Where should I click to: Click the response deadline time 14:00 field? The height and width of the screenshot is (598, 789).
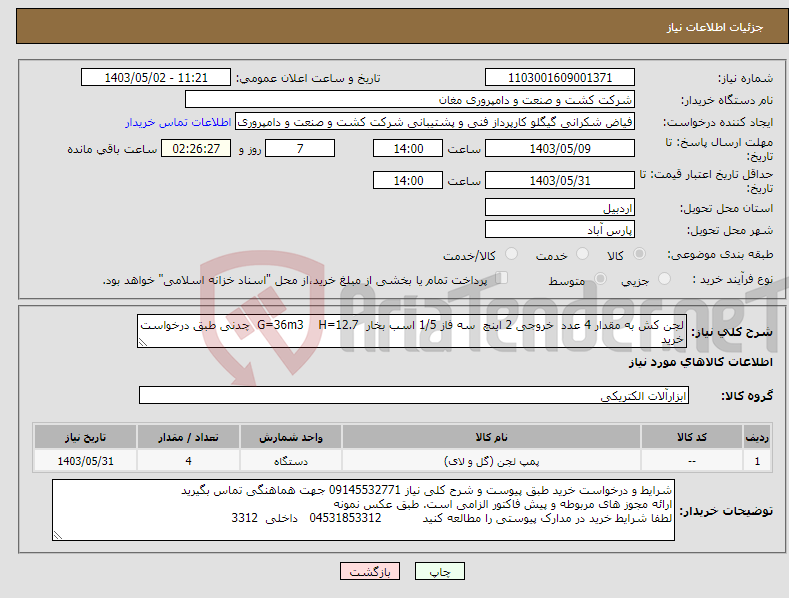pyautogui.click(x=408, y=148)
